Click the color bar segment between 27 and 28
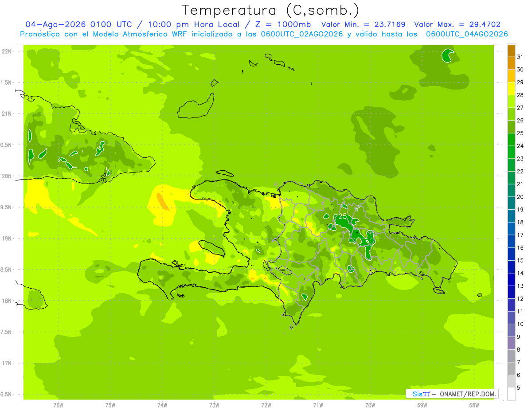 tap(511, 102)
